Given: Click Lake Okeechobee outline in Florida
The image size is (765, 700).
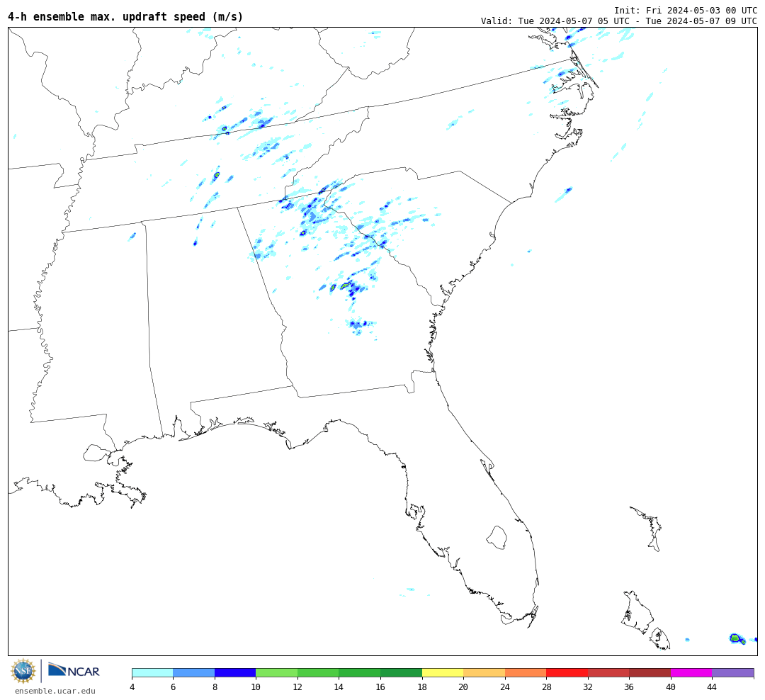Looking at the screenshot, I should tap(497, 537).
